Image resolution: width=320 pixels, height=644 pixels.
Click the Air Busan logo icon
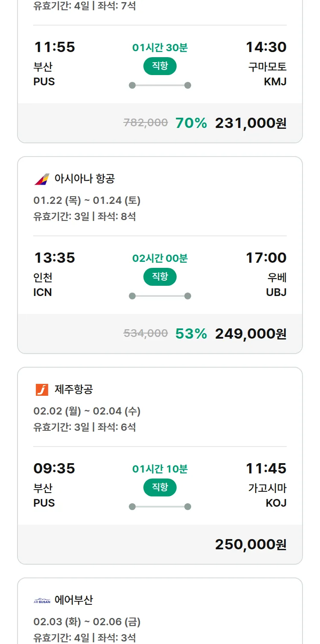click(42, 600)
